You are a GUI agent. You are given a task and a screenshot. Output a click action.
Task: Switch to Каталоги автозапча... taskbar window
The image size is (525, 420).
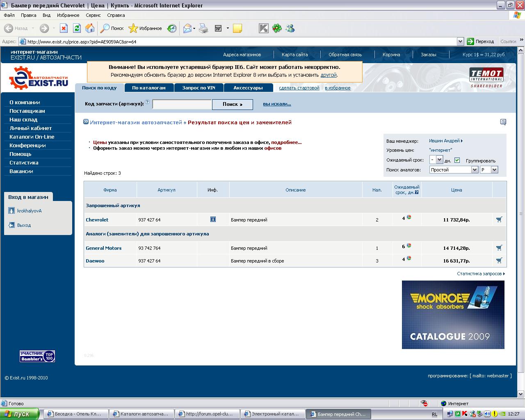[142, 414]
